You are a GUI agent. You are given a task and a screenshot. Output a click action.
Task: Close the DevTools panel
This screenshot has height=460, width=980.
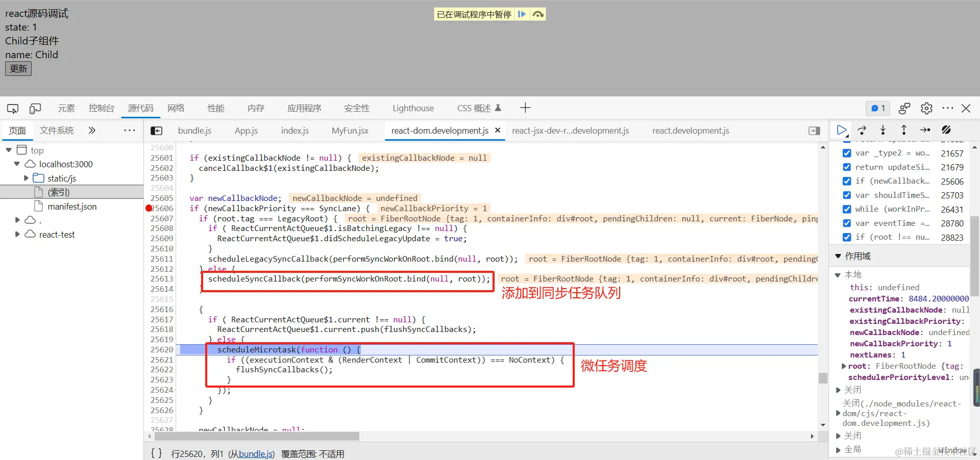click(966, 108)
